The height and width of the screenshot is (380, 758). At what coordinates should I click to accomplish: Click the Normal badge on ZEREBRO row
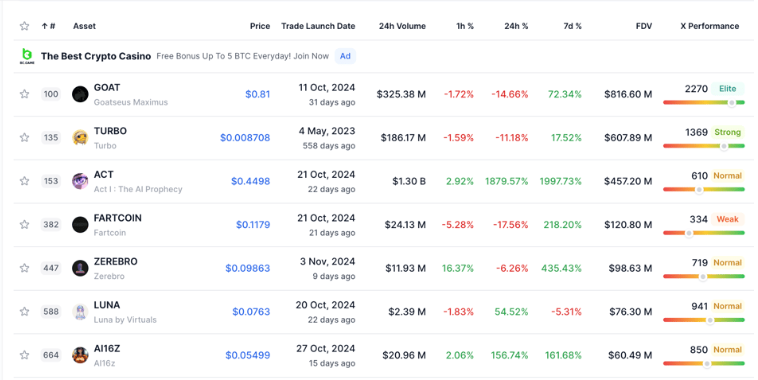pyautogui.click(x=728, y=263)
